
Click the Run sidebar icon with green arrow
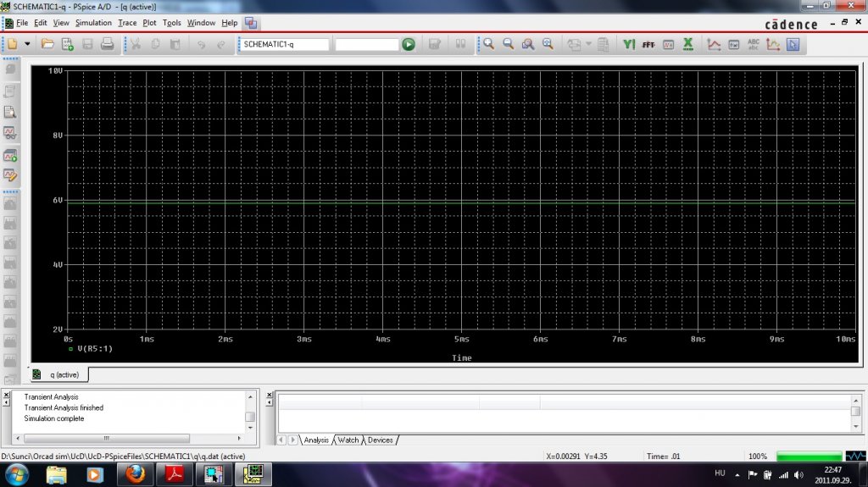[x=10, y=157]
